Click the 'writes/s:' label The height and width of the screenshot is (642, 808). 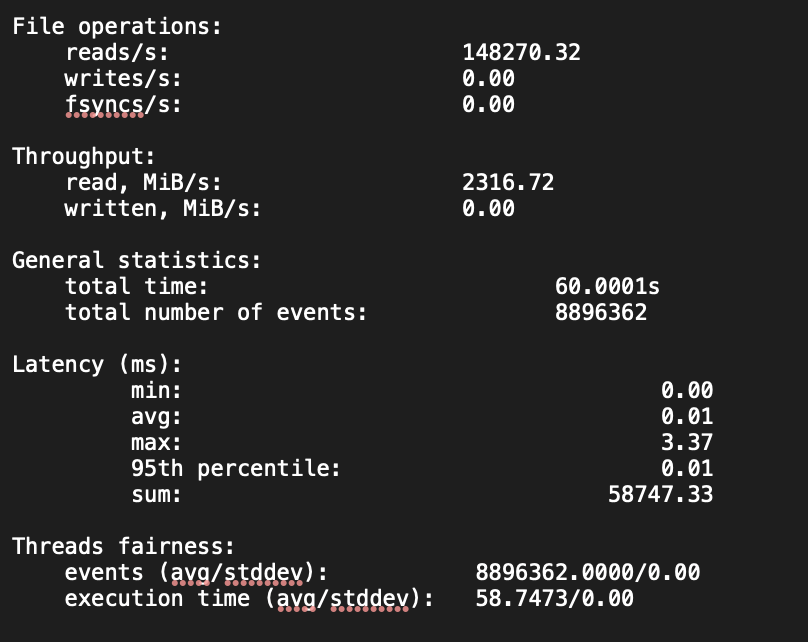click(x=123, y=78)
